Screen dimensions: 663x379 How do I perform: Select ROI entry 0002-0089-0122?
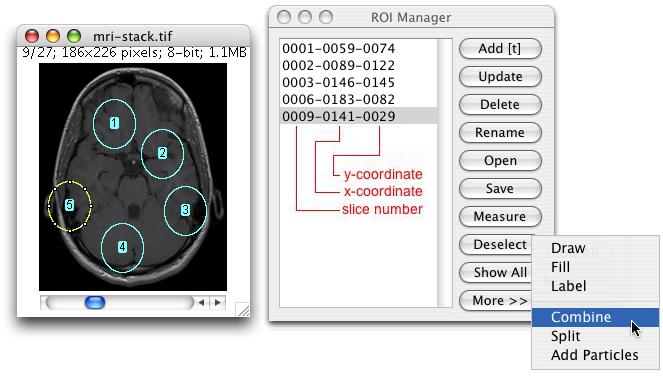[x=359, y=66]
